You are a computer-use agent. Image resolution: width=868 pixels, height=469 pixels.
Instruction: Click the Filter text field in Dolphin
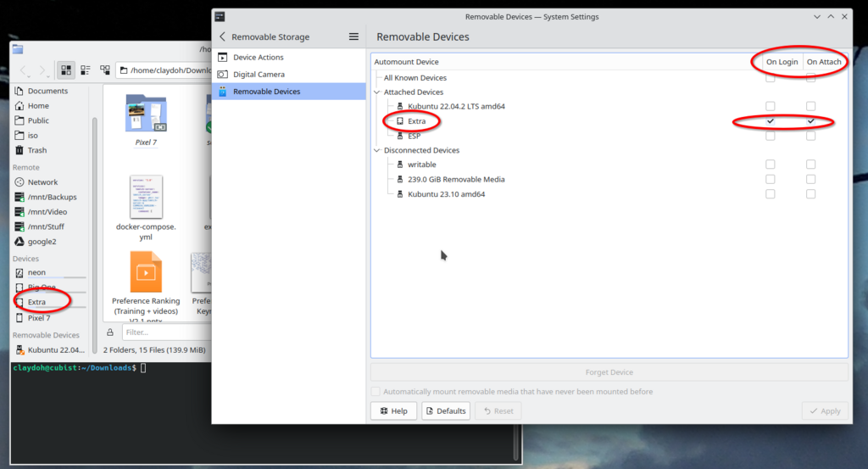[165, 332]
